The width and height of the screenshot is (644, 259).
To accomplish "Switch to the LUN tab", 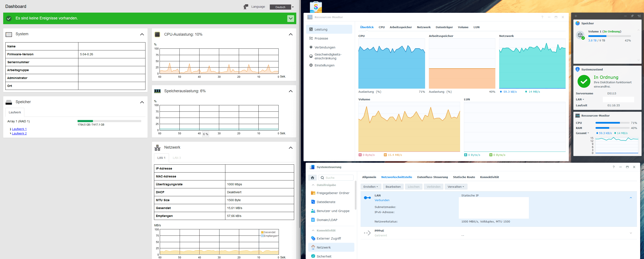I will 476,27.
